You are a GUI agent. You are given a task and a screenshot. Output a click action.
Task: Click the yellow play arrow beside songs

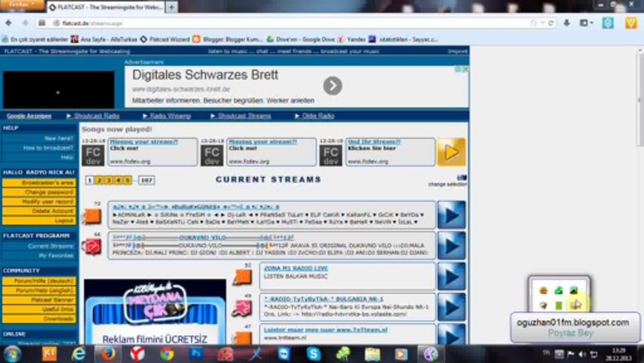pyautogui.click(x=451, y=152)
